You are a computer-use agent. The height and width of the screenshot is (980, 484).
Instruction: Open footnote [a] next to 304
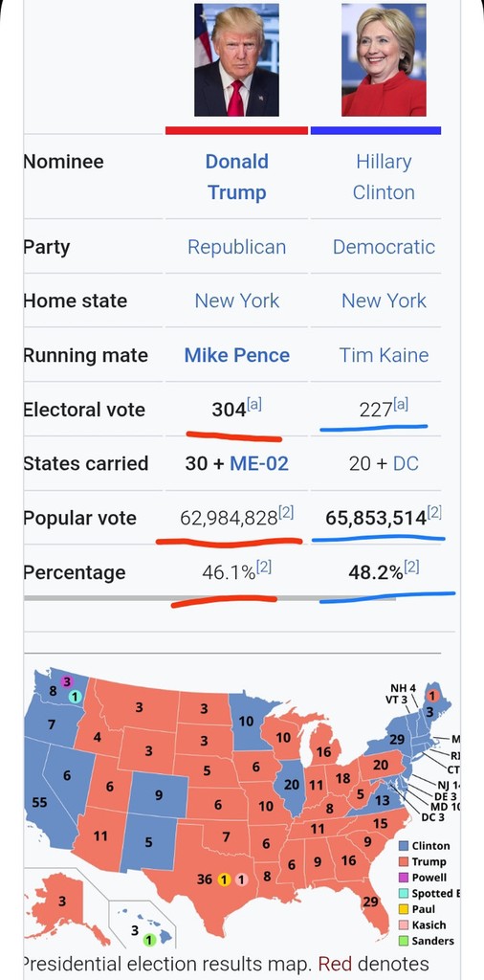254,405
